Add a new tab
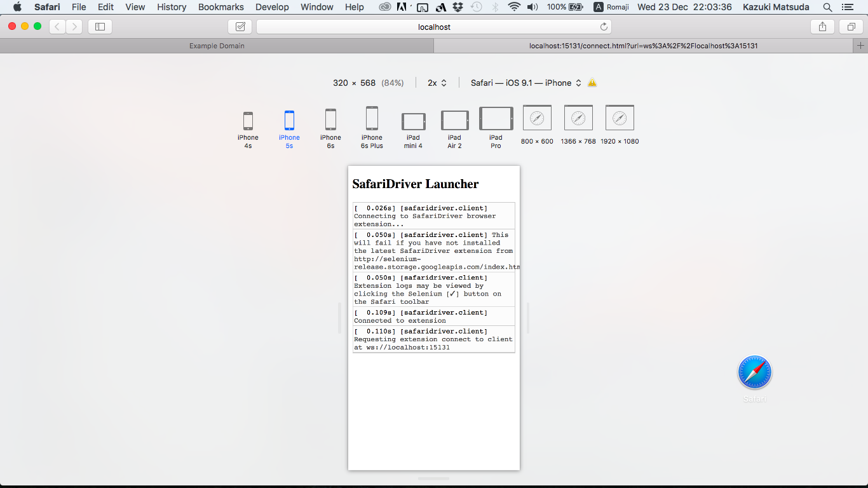The width and height of the screenshot is (868, 488). [x=861, y=46]
